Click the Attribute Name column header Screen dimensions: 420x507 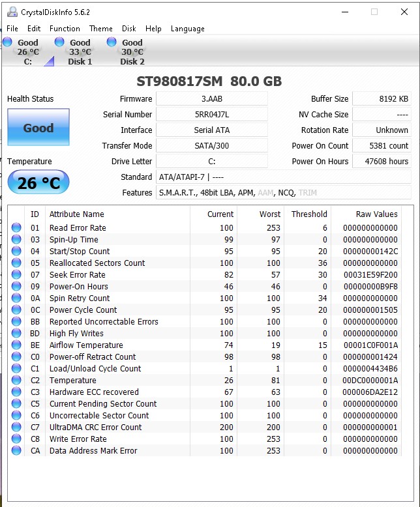[x=117, y=214]
